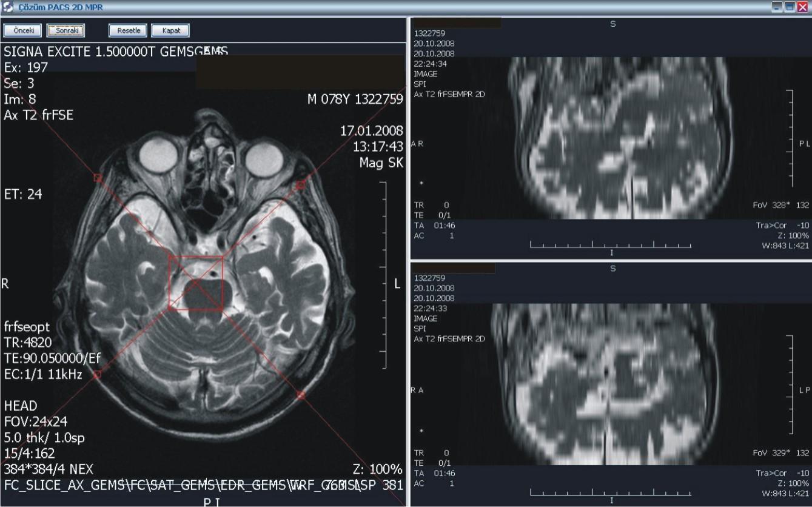Maximize the PACS 2D MPR window

790,7
